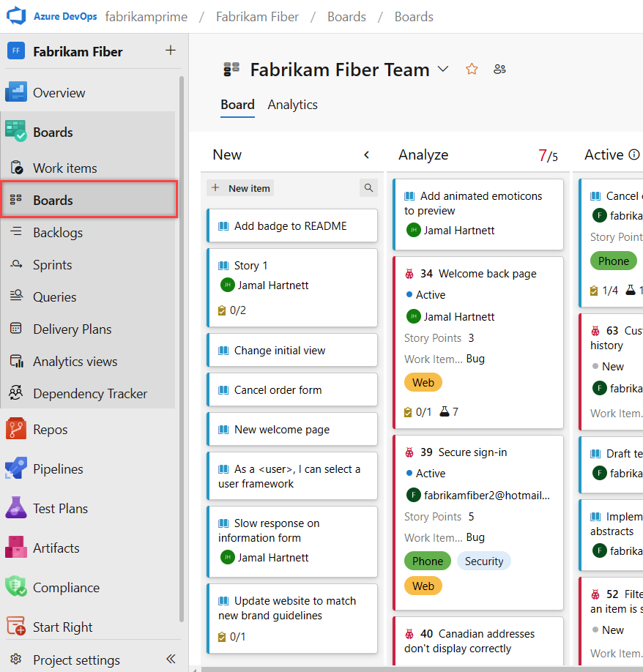Collapse the New column with chevron
Screen dimensions: 643x672
coord(366,154)
